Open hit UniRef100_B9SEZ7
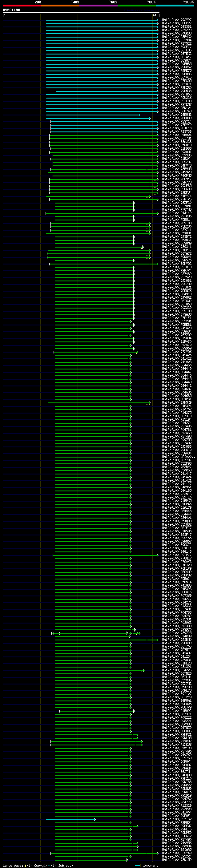The width and height of the screenshot is (197, 868). (x=176, y=47)
